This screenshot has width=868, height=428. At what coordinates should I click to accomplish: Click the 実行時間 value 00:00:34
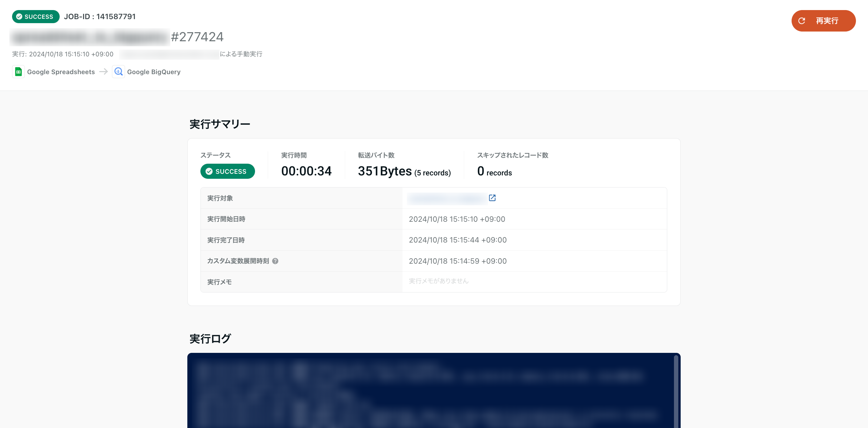(x=306, y=171)
